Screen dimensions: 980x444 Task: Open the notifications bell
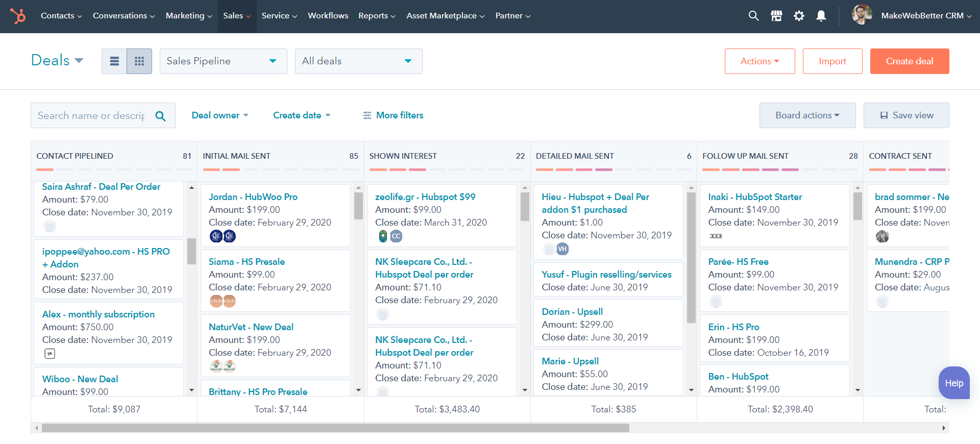[x=821, y=16]
